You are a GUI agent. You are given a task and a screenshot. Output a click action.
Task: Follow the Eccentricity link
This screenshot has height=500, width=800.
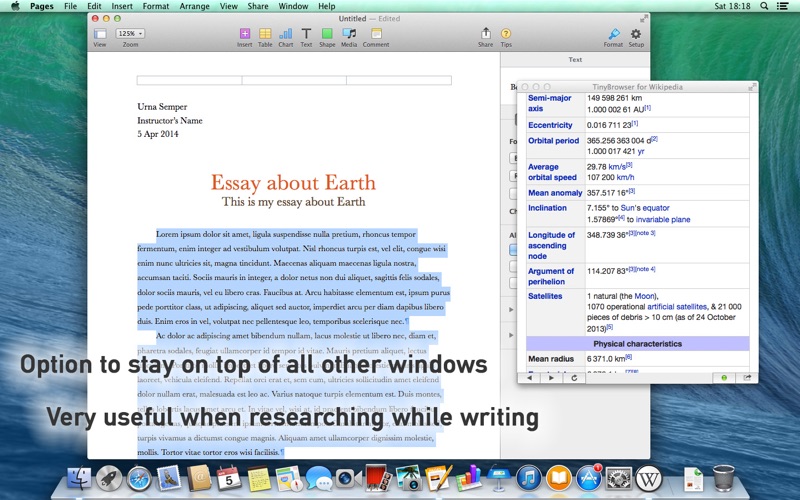pyautogui.click(x=550, y=125)
